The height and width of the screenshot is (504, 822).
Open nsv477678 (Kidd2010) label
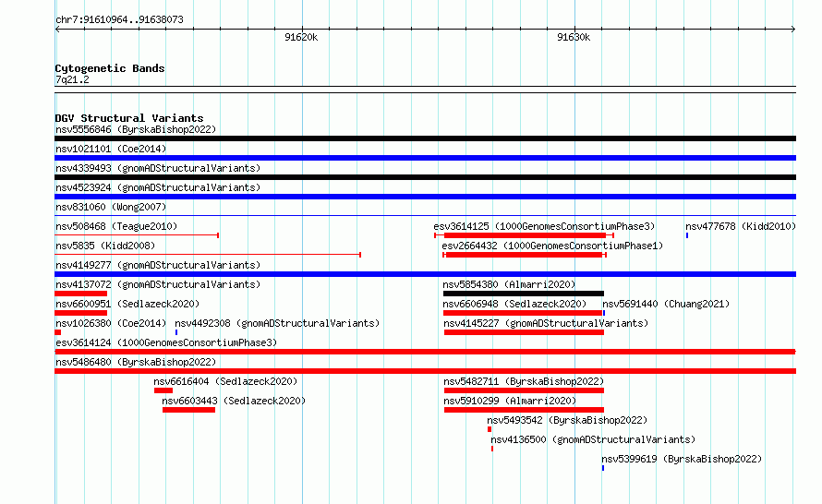click(x=741, y=226)
